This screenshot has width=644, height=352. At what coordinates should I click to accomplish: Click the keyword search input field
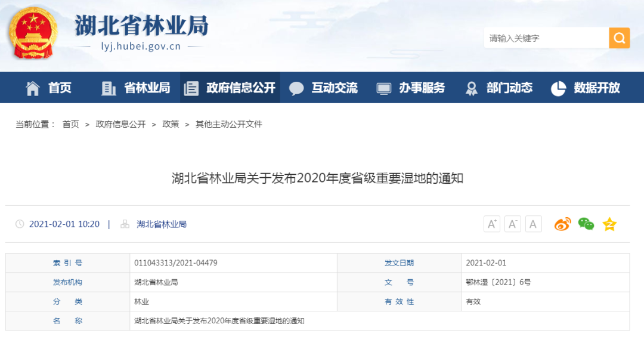pyautogui.click(x=546, y=38)
